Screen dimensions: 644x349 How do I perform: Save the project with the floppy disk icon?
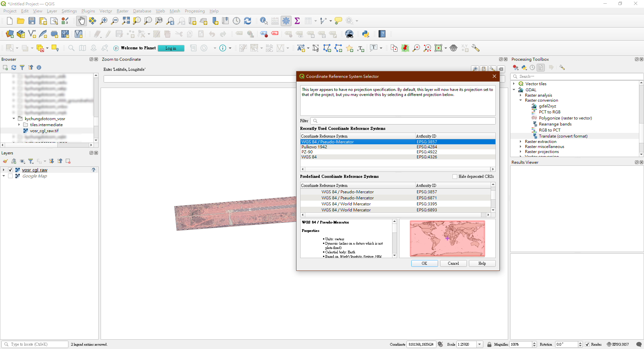(32, 21)
